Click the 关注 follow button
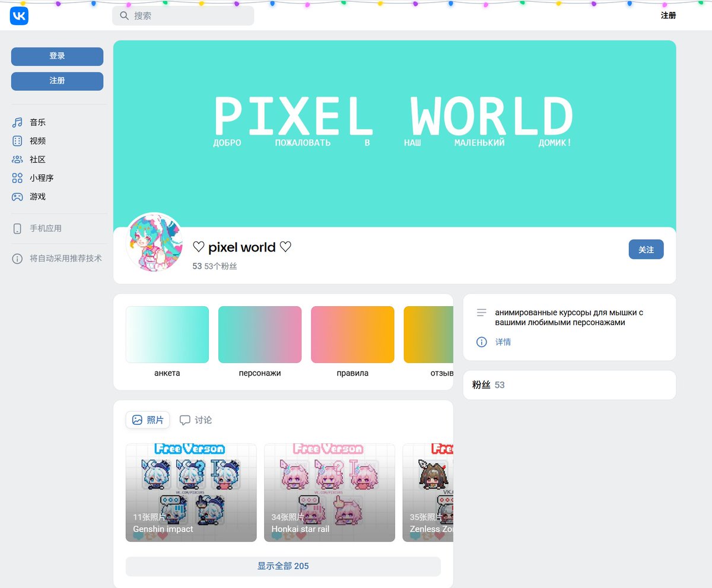Viewport: 712px width, 588px height. [x=646, y=250]
